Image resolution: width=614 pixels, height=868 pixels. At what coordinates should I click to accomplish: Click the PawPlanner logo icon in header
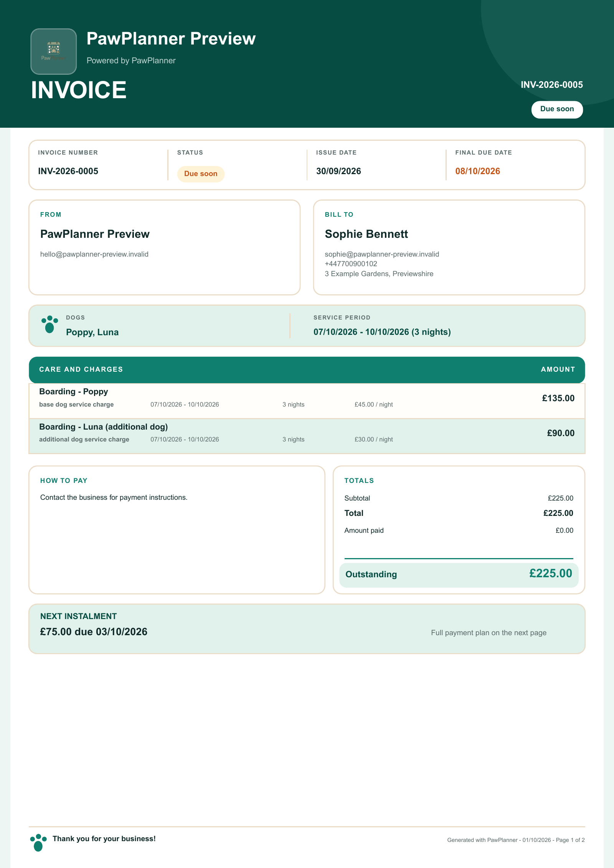(x=54, y=51)
